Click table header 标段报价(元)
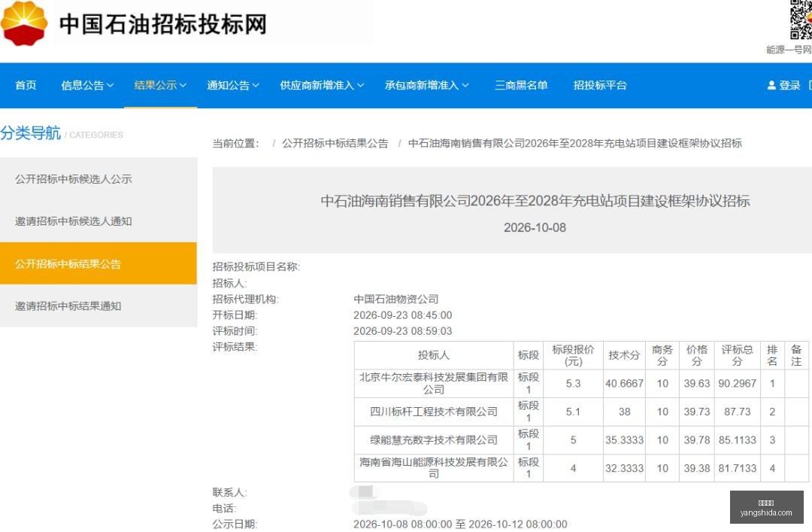Image resolution: width=812 pixels, height=532 pixels. click(573, 355)
